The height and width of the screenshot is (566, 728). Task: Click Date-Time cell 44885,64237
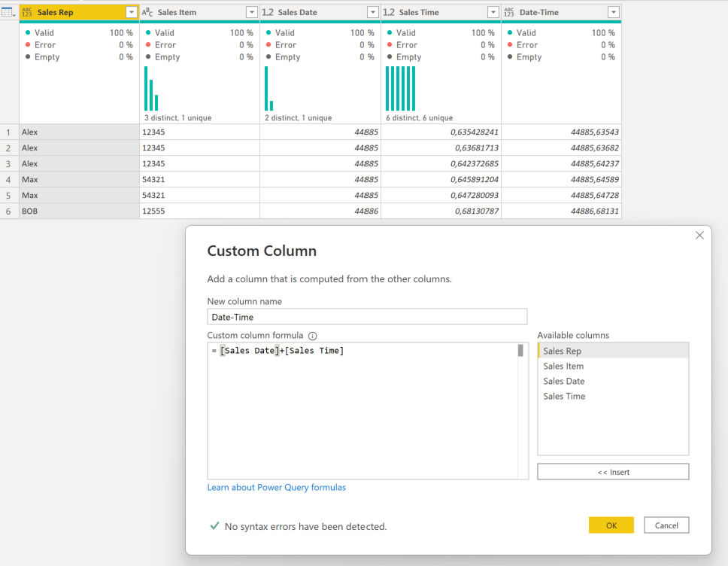click(x=561, y=163)
